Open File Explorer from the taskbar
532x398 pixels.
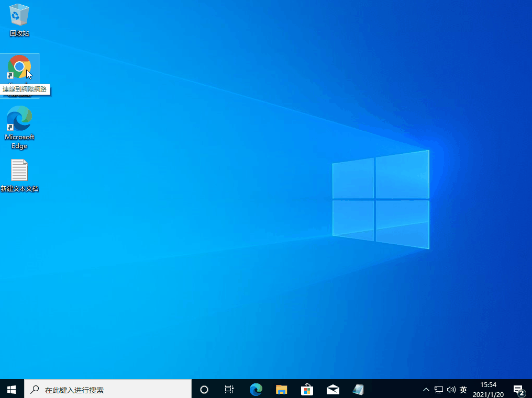click(x=281, y=390)
